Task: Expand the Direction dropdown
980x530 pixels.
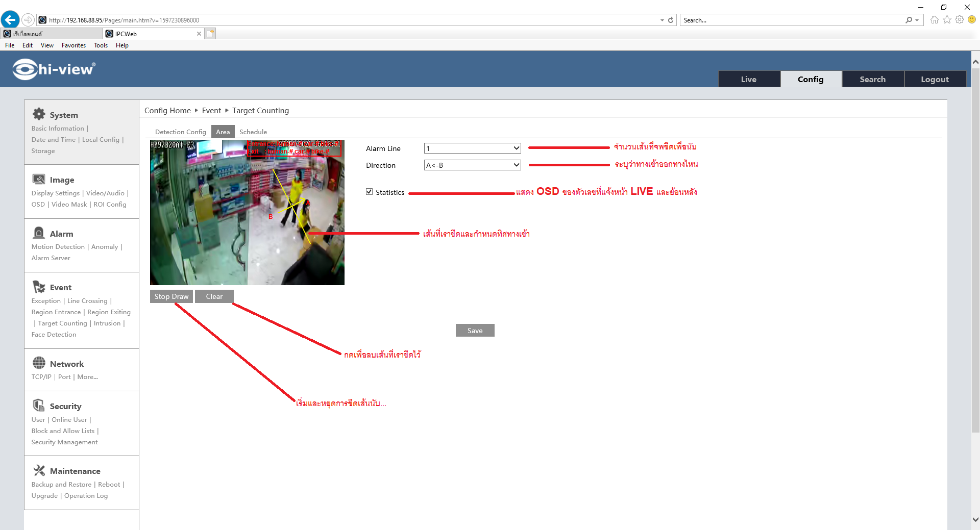Action: coord(472,165)
